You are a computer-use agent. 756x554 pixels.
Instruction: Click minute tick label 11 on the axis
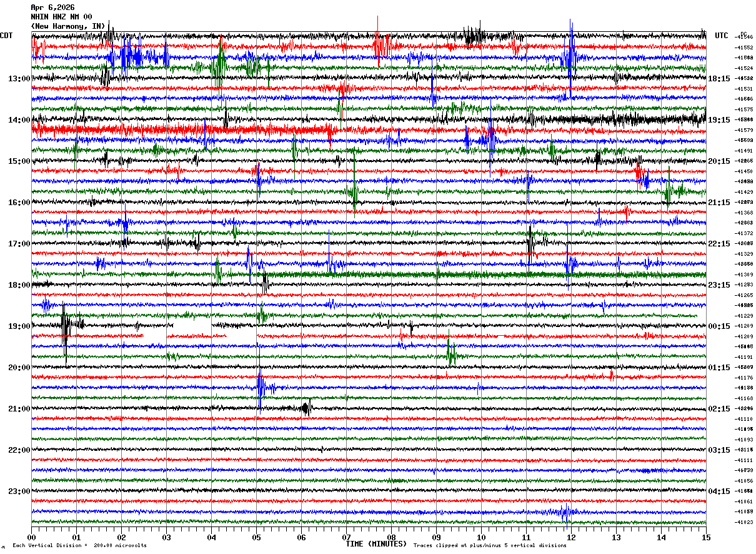coord(526,537)
